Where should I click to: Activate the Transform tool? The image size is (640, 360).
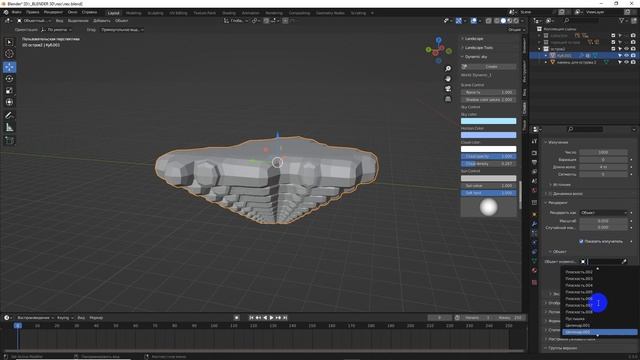point(9,102)
